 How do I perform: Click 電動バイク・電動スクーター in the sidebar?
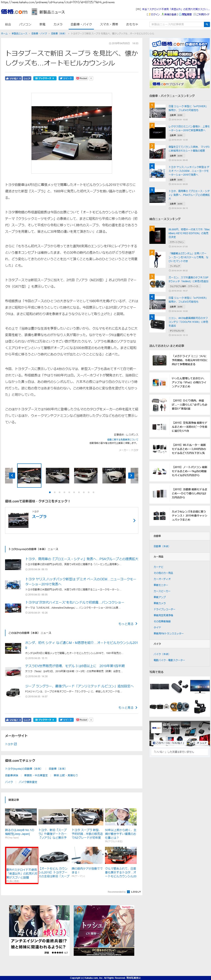[169, 660]
